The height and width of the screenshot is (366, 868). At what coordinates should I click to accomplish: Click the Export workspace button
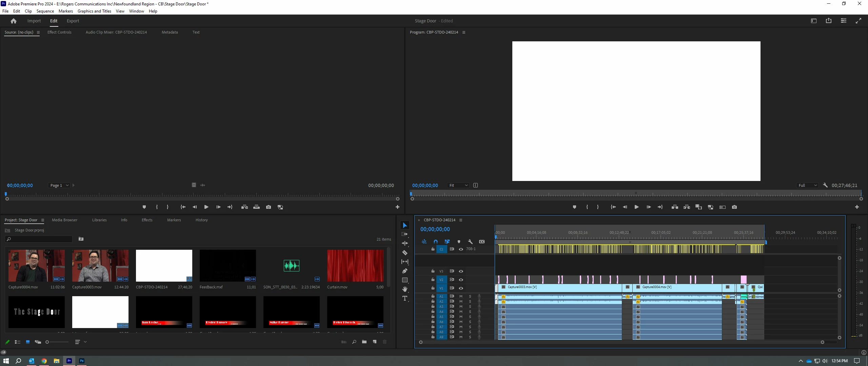pyautogui.click(x=73, y=21)
